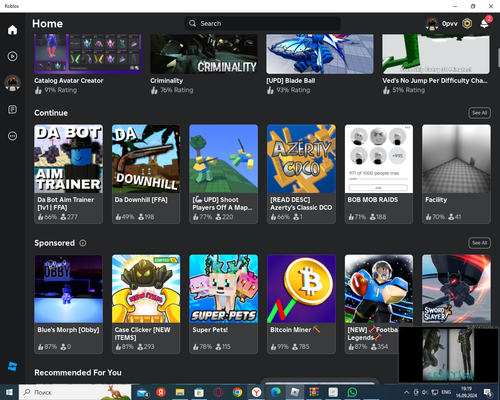Open the Facility game card
500x400 pixels.
456,174
